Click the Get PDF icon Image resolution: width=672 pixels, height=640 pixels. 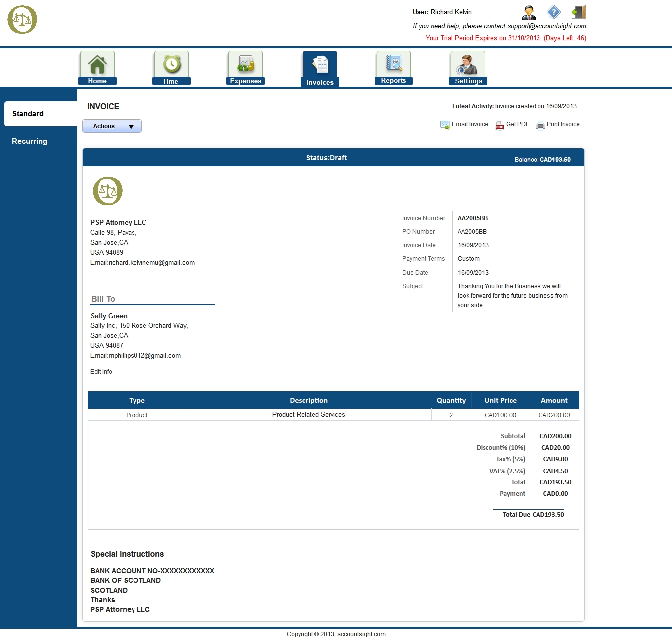(x=500, y=125)
